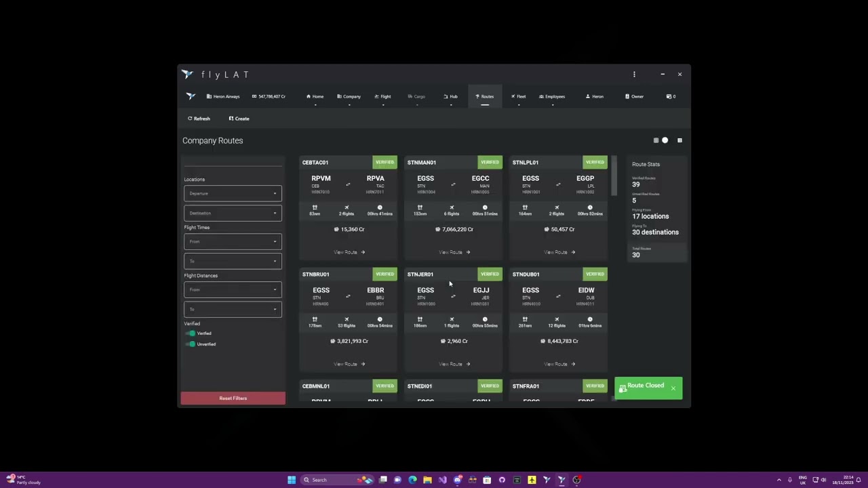Open Discord from the taskbar
Viewport: 868px width, 488px height.
457,480
